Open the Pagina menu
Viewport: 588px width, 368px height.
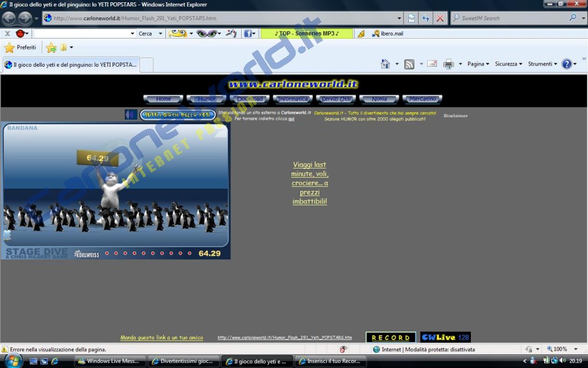[x=478, y=64]
